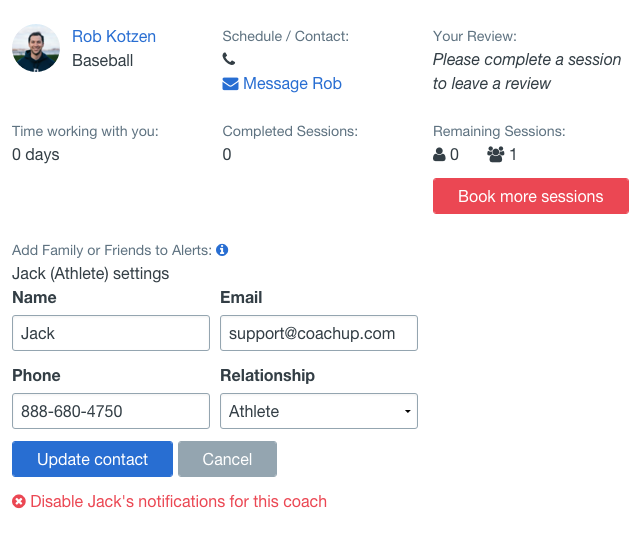Click the Message Rob link
The width and height of the screenshot is (641, 538).
click(x=292, y=83)
